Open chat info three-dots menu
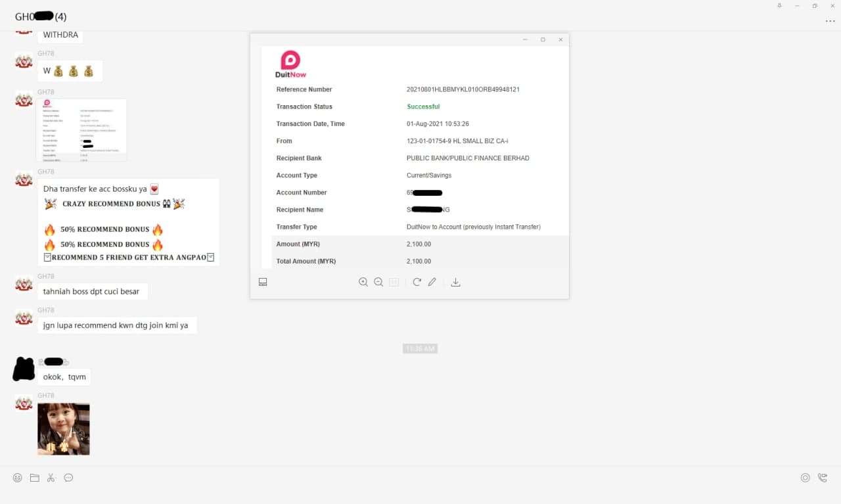This screenshot has width=841, height=504. point(830,21)
